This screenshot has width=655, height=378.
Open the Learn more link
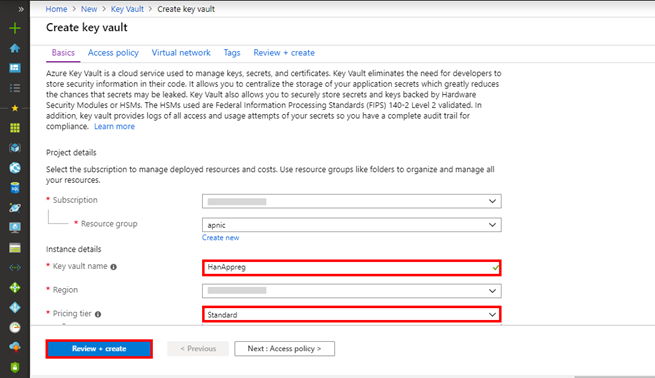point(114,127)
